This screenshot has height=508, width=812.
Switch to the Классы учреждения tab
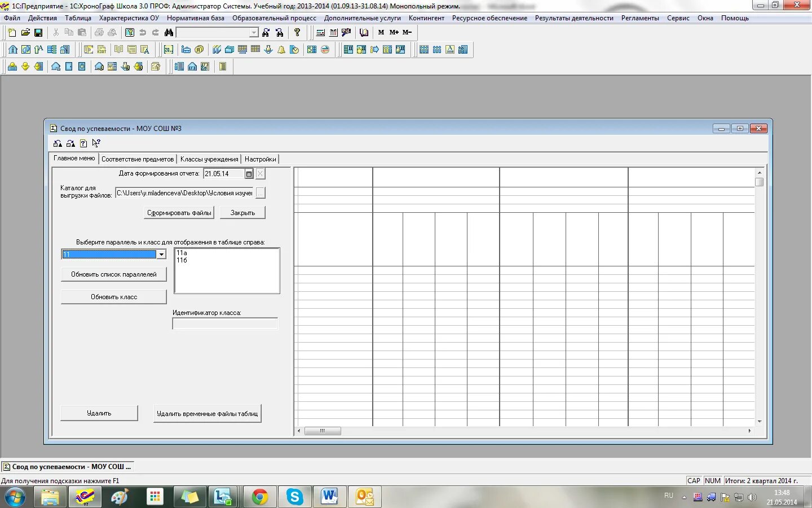coord(209,159)
